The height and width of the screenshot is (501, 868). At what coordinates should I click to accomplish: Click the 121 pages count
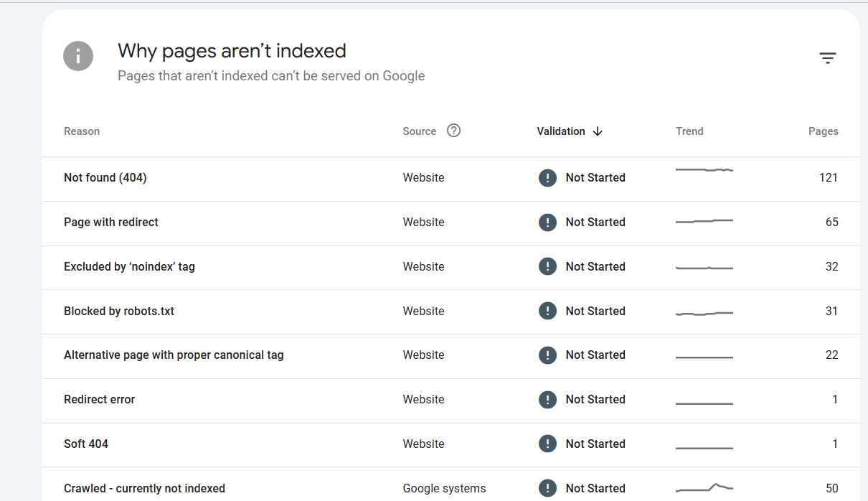[829, 177]
